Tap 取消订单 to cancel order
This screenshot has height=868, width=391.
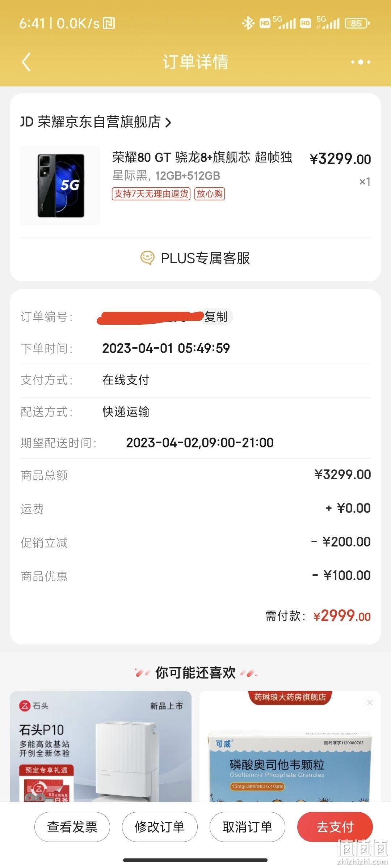[247, 827]
